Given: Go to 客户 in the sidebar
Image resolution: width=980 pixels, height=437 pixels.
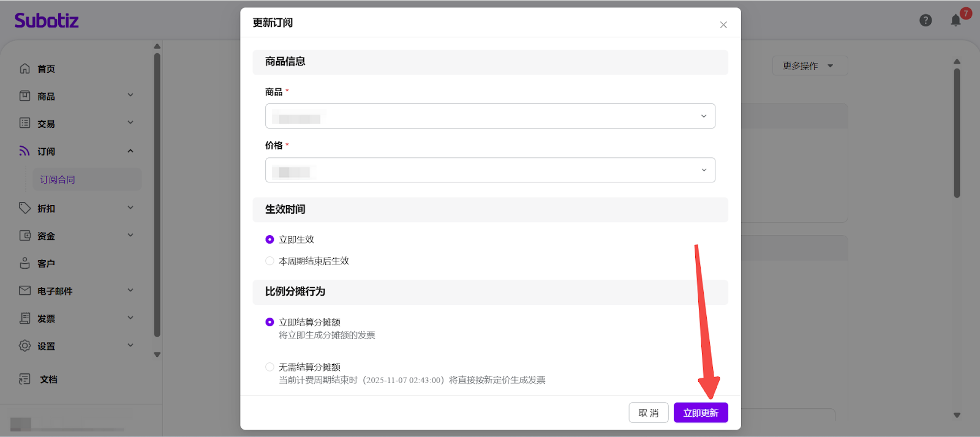Looking at the screenshot, I should tap(46, 263).
